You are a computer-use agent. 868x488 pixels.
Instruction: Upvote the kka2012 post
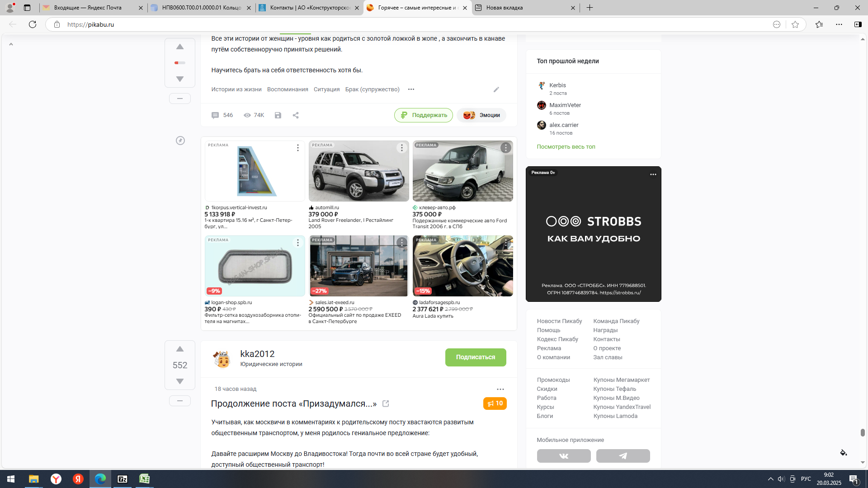click(179, 349)
